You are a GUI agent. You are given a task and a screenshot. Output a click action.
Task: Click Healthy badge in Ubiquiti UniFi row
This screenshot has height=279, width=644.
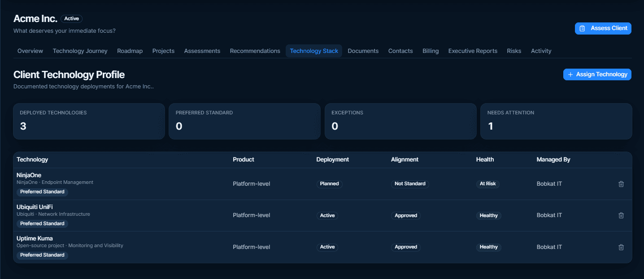pyautogui.click(x=489, y=216)
